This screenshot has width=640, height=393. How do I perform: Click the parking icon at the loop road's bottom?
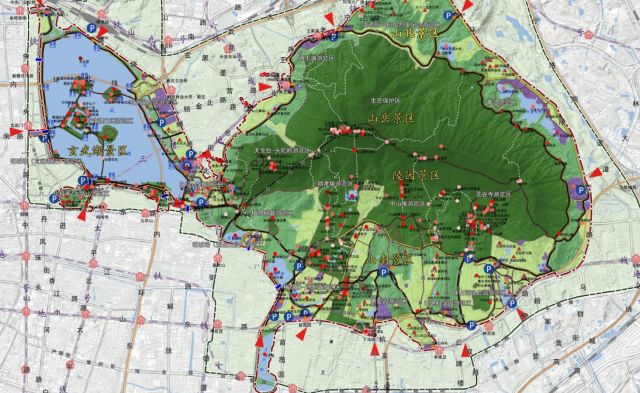[x=471, y=325]
